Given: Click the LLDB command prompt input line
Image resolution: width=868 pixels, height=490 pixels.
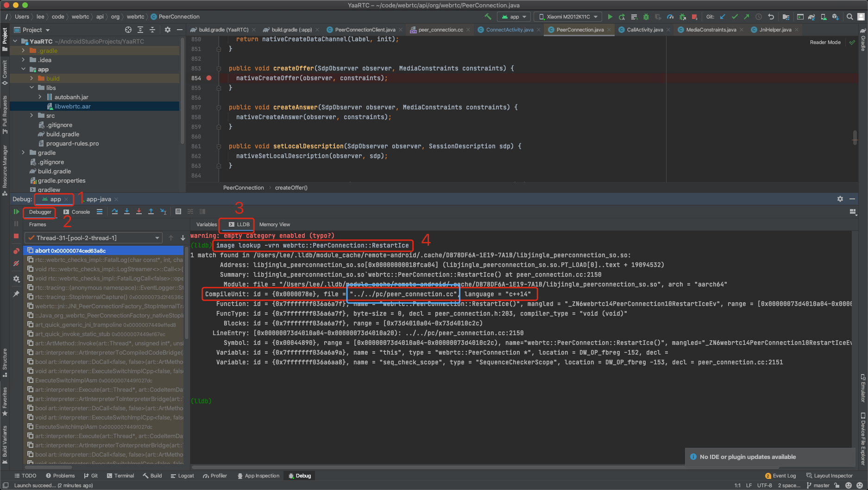Looking at the screenshot, I should [521, 401].
